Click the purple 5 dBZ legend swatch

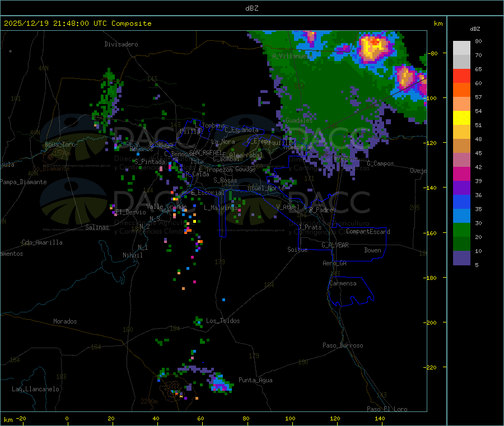461,258
